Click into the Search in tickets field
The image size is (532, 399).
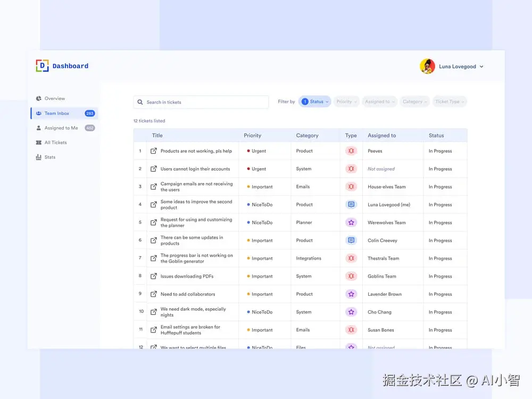coord(201,102)
